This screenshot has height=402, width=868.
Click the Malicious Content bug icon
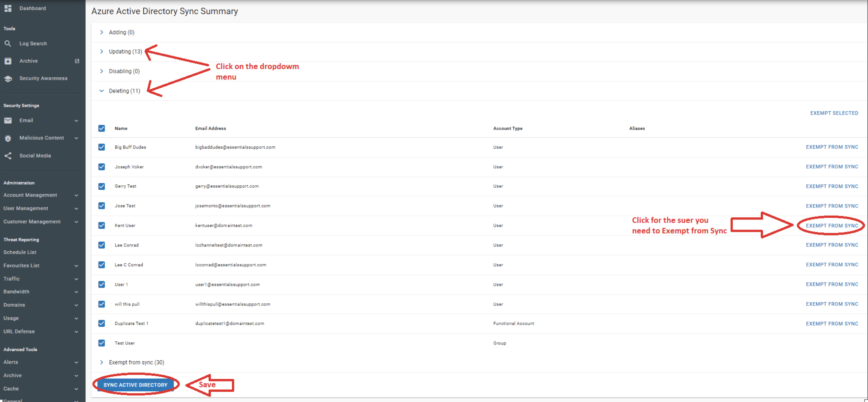point(8,138)
